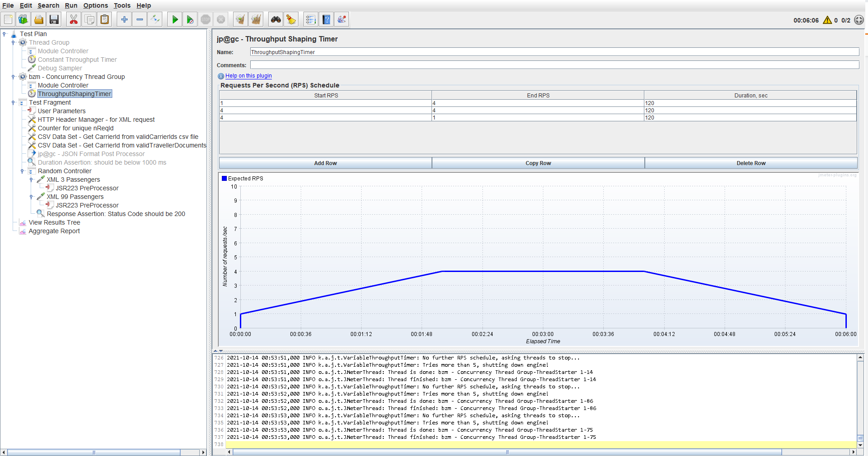Select Duration Assertion tree item
This screenshot has width=868, height=456.
point(102,162)
